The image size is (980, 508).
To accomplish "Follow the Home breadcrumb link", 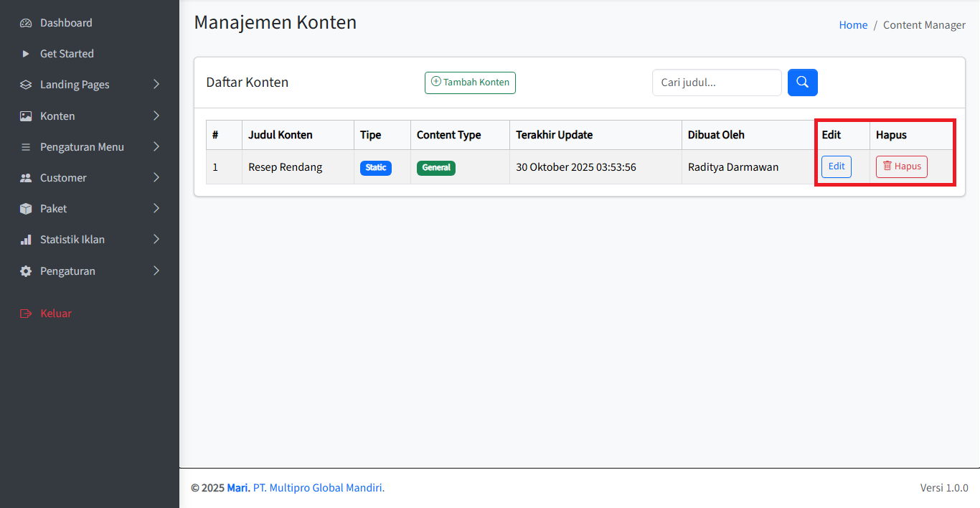I will 853,25.
